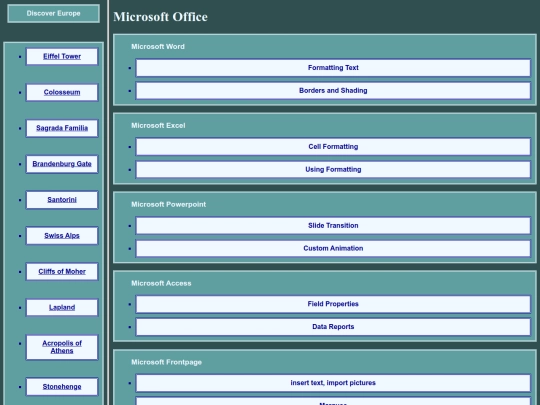Viewport: 540px width, 405px height.
Task: Go to Brandenburg Gate page
Action: [62, 164]
